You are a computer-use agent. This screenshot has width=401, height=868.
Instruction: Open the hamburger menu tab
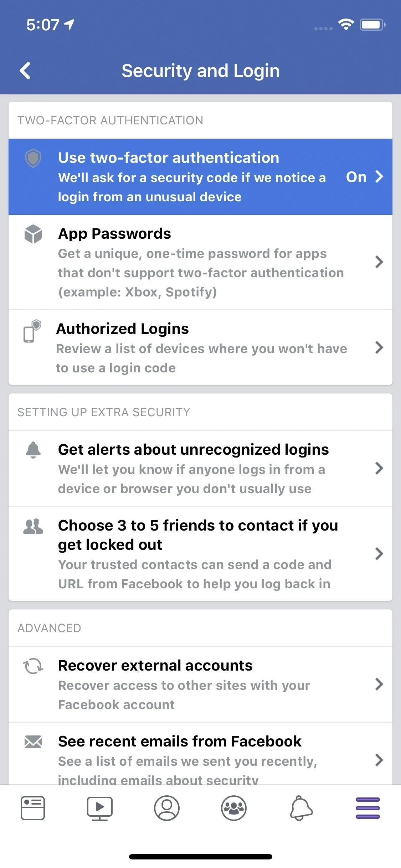368,808
